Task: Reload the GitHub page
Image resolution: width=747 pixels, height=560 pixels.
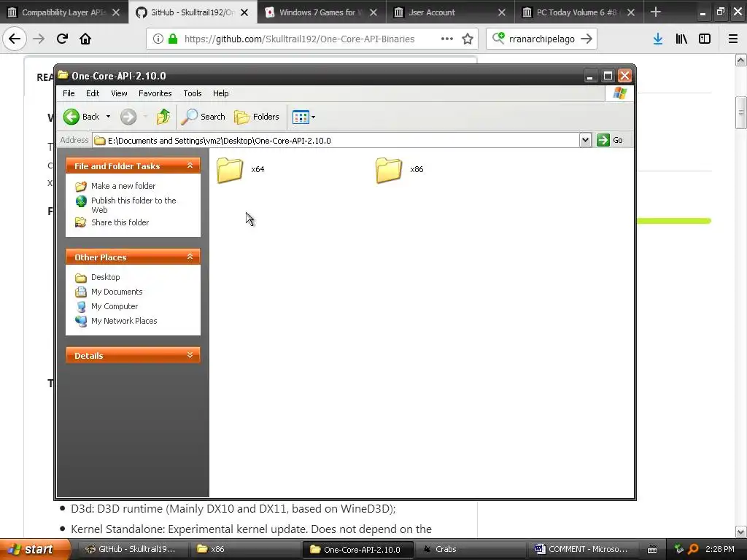Action: (62, 39)
